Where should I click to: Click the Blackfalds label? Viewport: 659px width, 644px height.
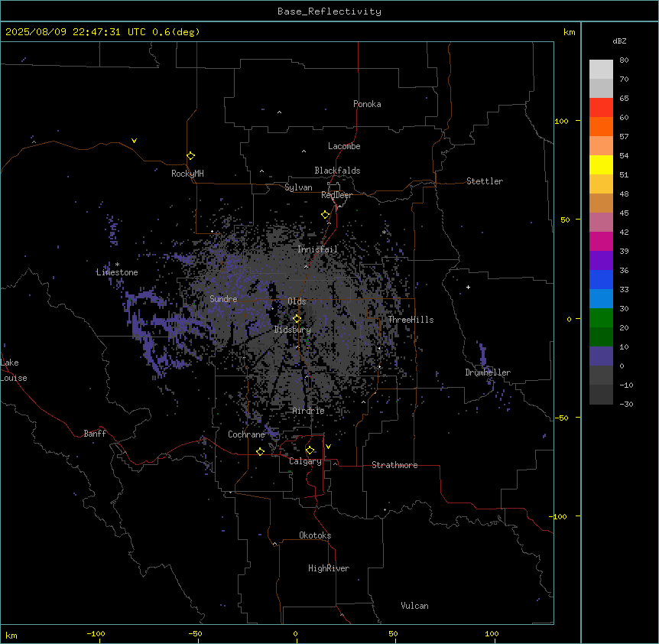[337, 171]
